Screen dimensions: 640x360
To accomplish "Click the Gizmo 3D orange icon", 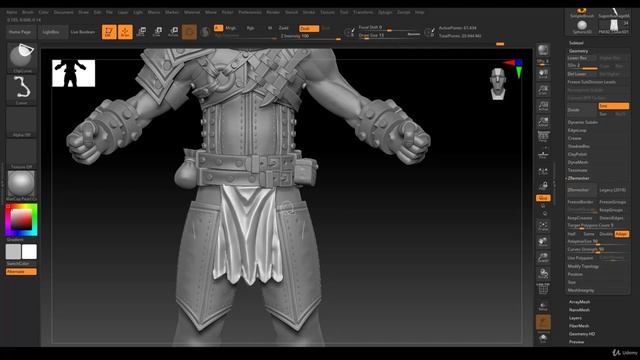I will coord(189,32).
